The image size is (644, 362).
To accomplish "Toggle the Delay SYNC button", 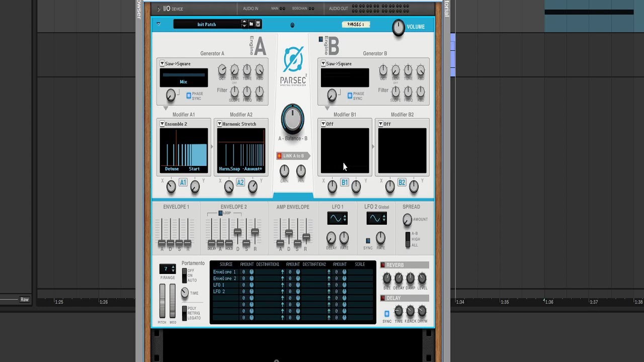I will tap(387, 314).
